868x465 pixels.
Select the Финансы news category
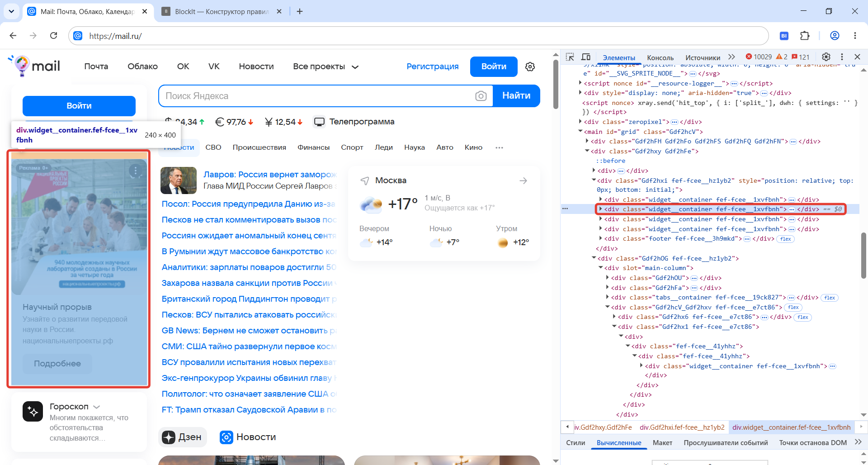tap(313, 147)
